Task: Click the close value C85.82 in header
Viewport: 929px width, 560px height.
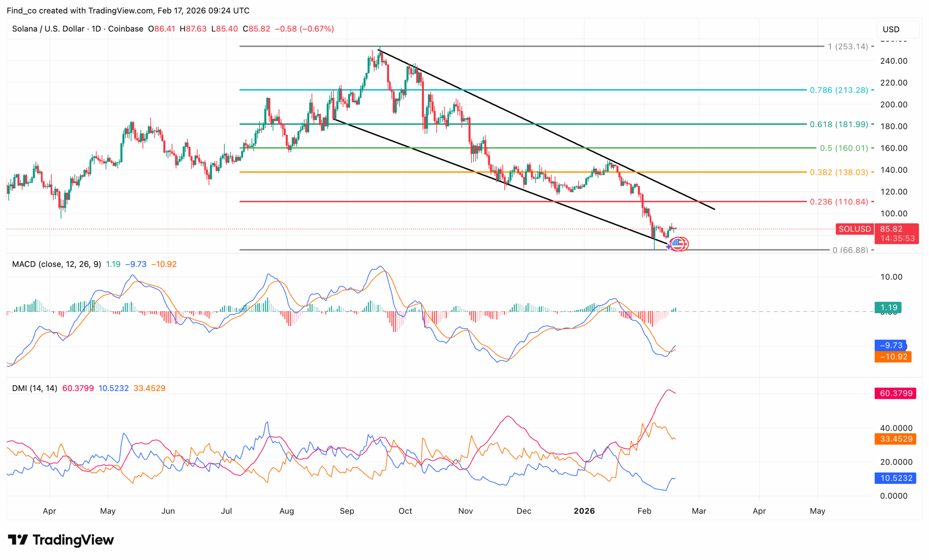Action: click(256, 29)
